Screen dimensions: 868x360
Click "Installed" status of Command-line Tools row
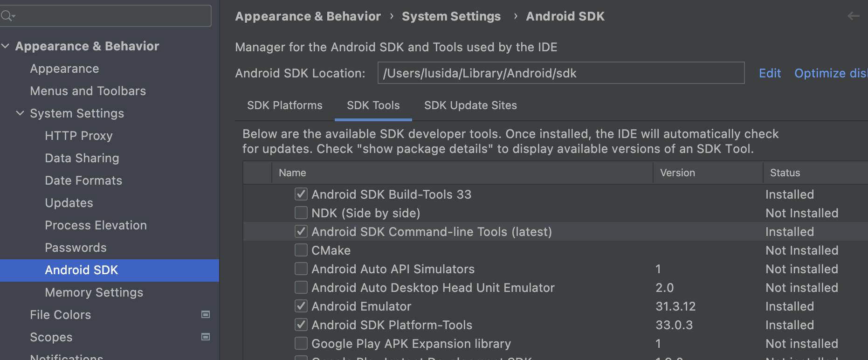(790, 232)
